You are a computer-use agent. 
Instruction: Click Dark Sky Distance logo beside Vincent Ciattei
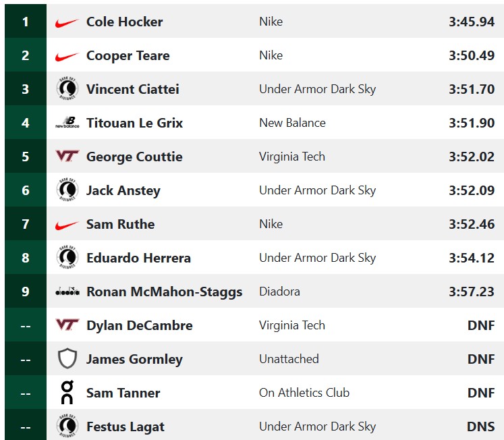[67, 89]
